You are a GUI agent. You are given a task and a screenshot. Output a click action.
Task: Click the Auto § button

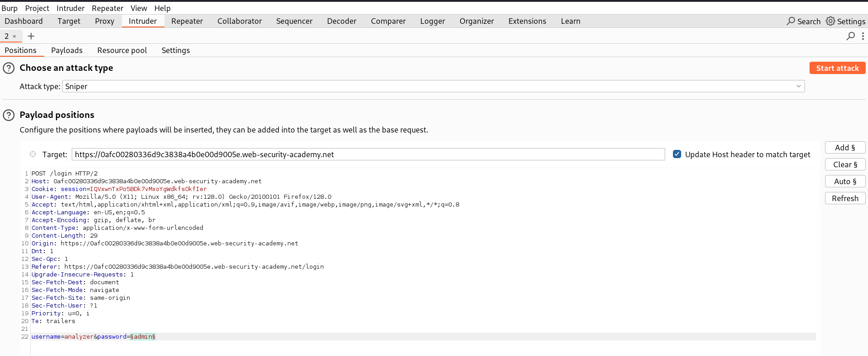[x=845, y=181]
